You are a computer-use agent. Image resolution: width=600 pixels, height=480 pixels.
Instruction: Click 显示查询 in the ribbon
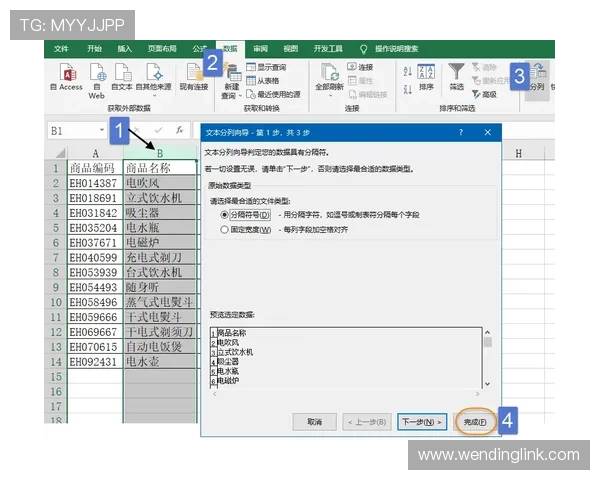click(267, 67)
